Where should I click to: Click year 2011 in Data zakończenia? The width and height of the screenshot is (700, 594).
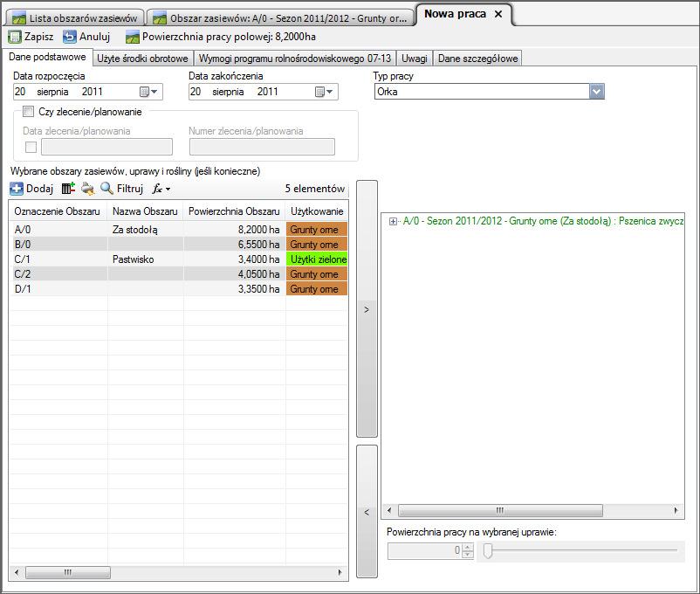[267, 92]
